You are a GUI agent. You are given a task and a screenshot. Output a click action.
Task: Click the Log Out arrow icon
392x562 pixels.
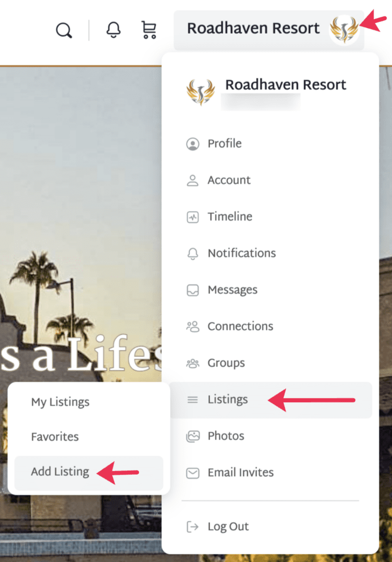[x=192, y=527]
